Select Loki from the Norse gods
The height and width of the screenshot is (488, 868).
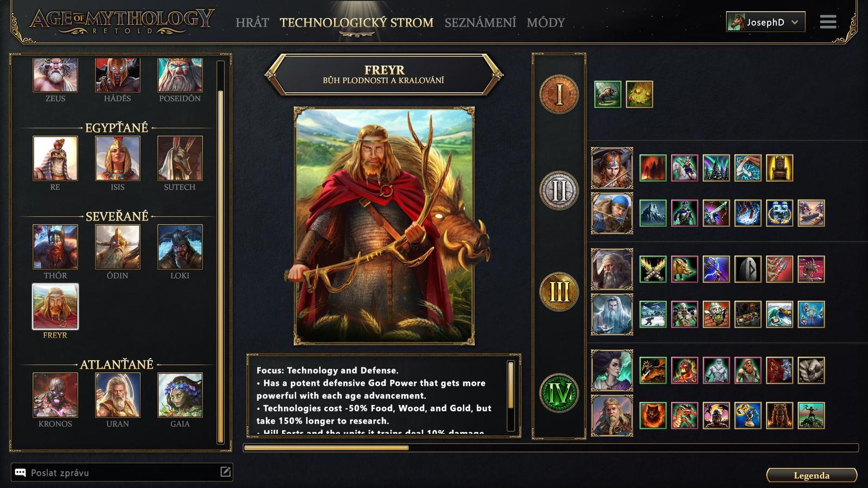pos(180,247)
